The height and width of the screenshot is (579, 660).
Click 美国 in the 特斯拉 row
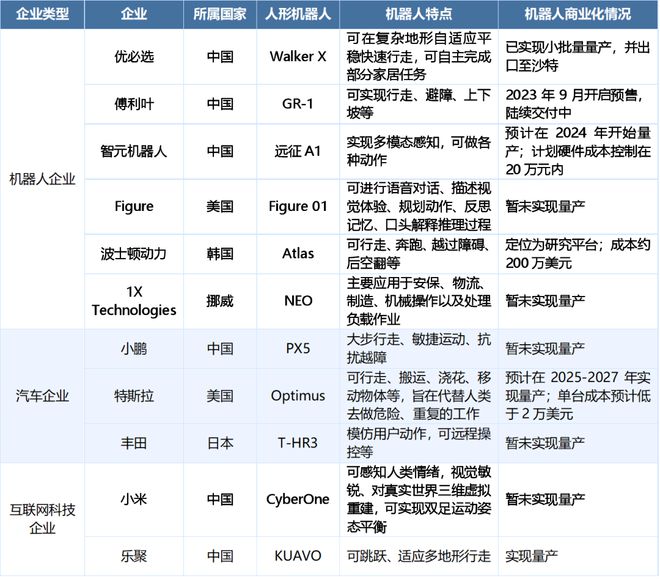[220, 396]
